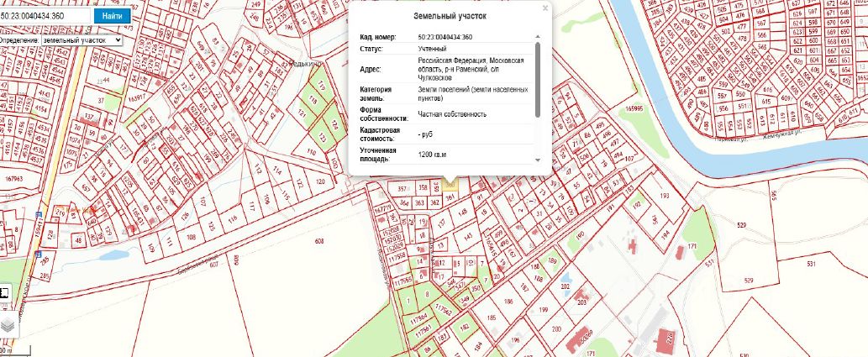Image resolution: width=868 pixels, height=357 pixels.
Task: Close the Земельный участок info popup
Action: pos(544,8)
